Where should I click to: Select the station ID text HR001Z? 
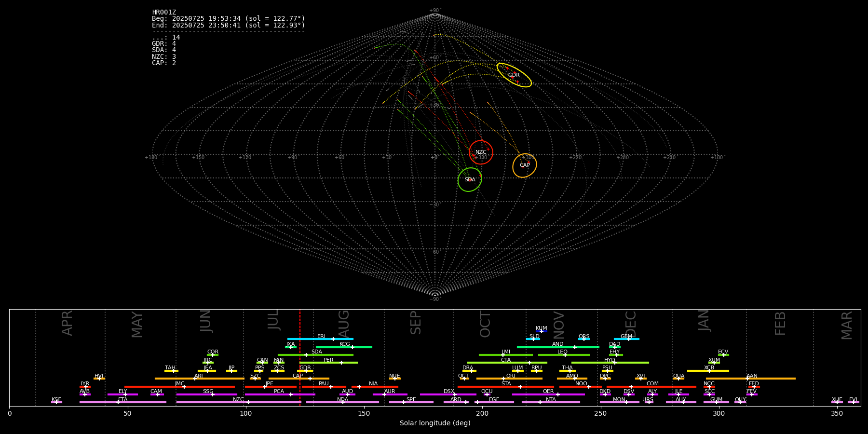tap(164, 13)
